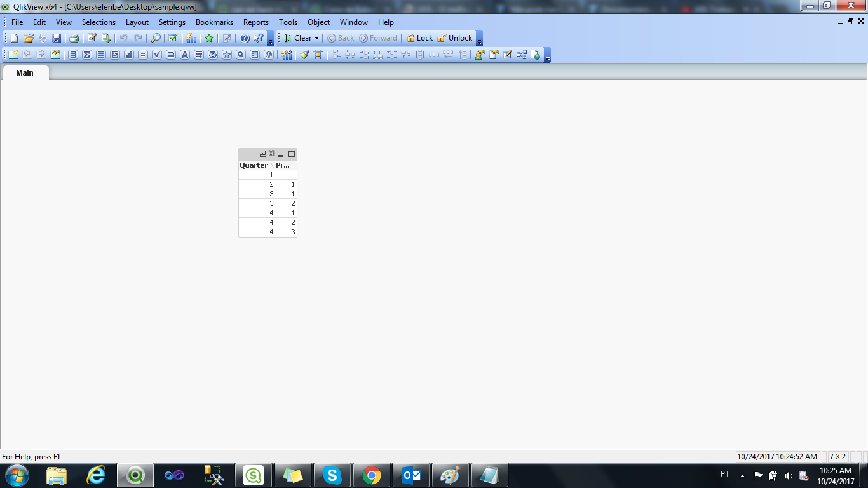Open Help Topics with the question mark icon
868x488 pixels.
pyautogui.click(x=245, y=38)
